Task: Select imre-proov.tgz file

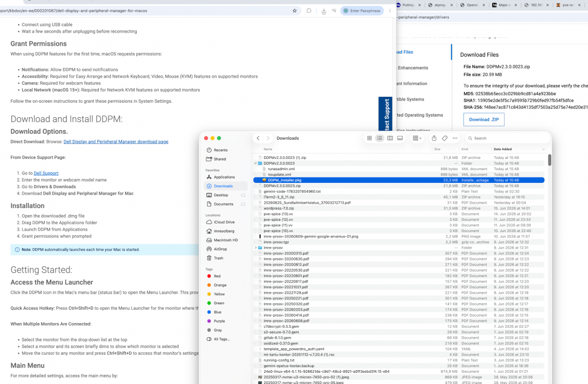Action: (x=399, y=242)
